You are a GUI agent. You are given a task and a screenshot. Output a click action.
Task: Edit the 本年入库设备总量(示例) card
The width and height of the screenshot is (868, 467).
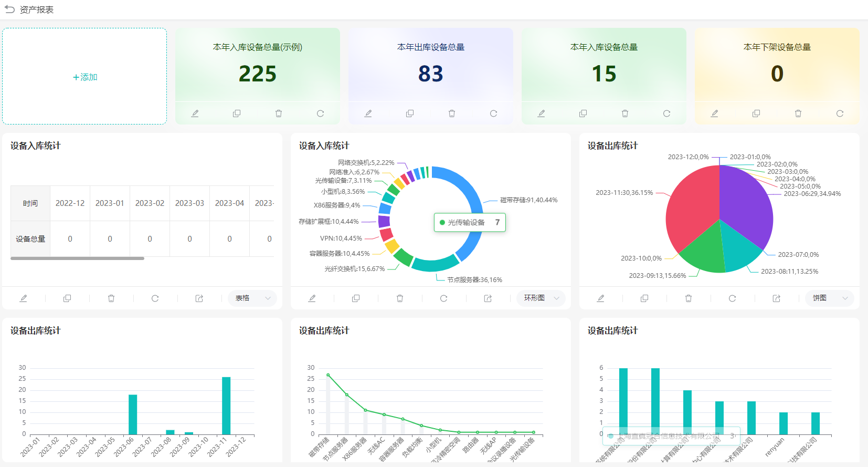(195, 113)
